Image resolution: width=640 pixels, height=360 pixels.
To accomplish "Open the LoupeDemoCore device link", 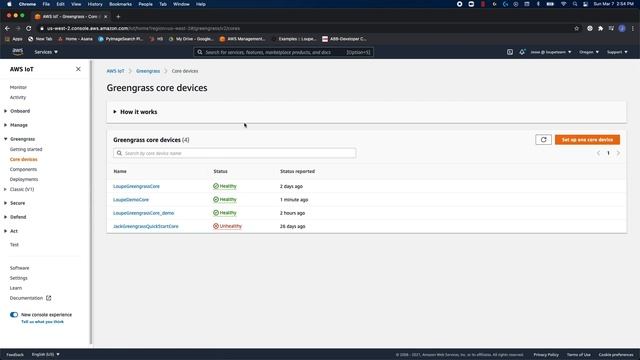I will [x=131, y=200].
